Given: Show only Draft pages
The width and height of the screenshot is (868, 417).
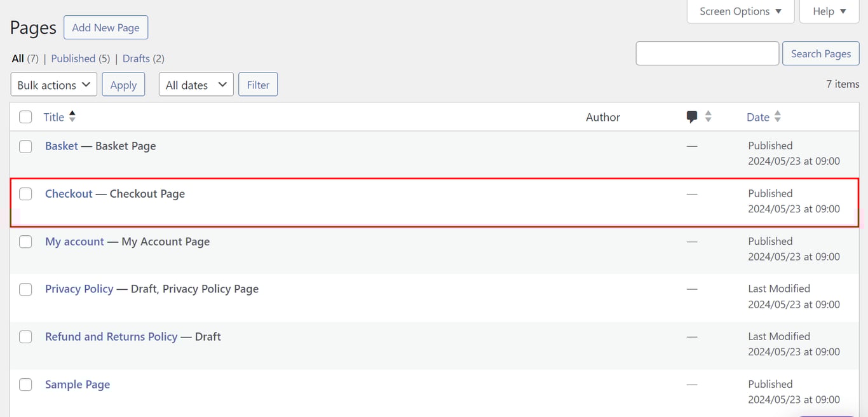Looking at the screenshot, I should coord(136,58).
